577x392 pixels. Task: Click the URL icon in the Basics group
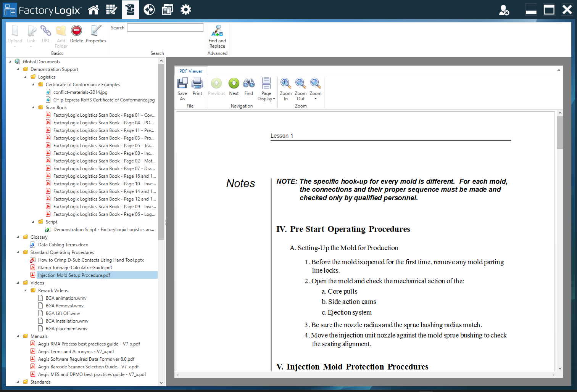(x=46, y=34)
